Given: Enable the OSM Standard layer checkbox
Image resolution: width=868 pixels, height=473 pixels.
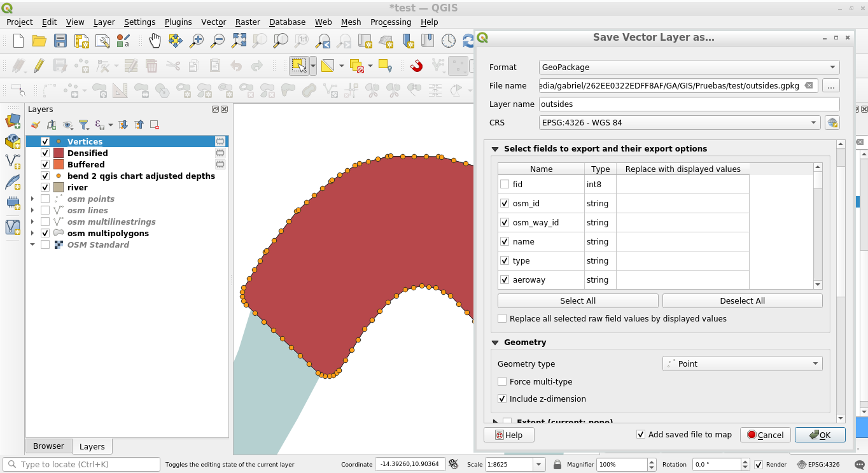Looking at the screenshot, I should (x=45, y=244).
